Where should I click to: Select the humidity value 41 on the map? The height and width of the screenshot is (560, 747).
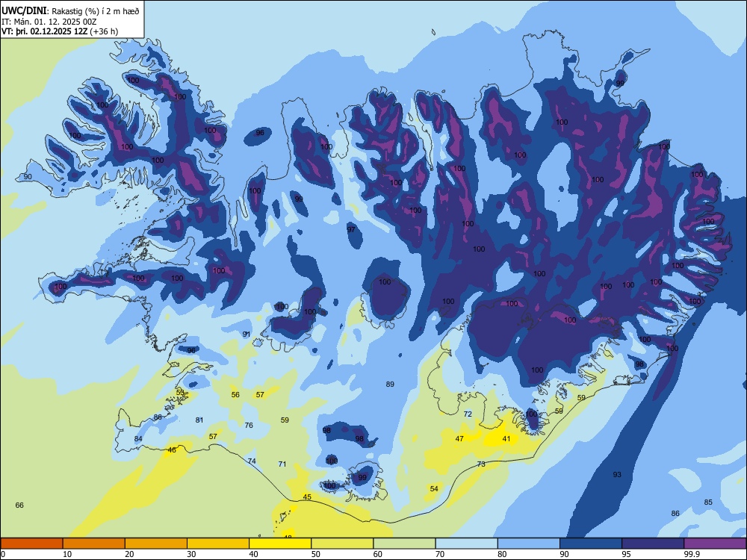(506, 439)
